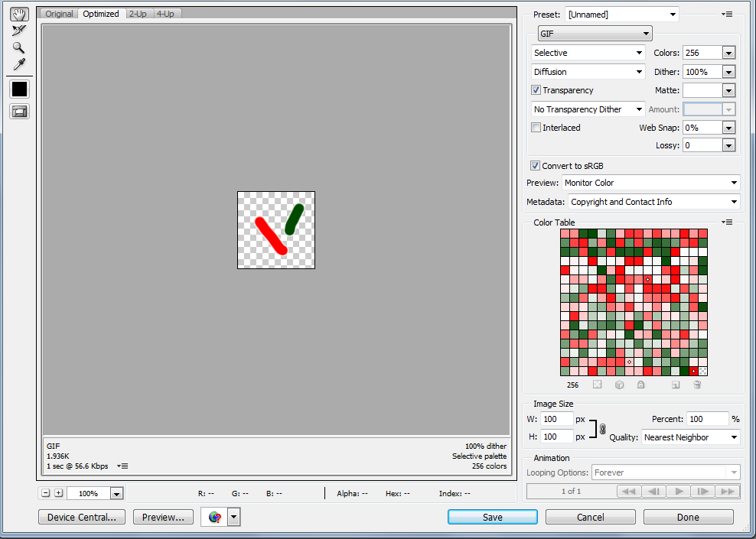Open preview info flyout menu icon
The image size is (756, 539).
(122, 466)
